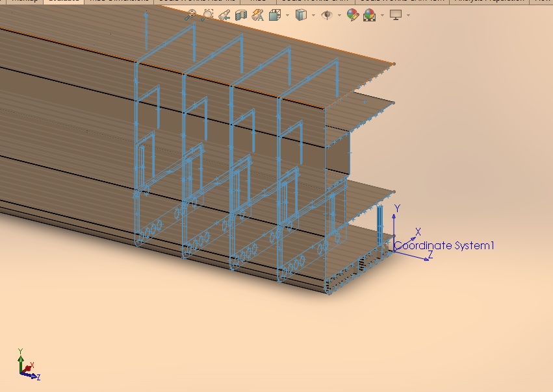Click the View Settings monitor icon

(x=396, y=15)
